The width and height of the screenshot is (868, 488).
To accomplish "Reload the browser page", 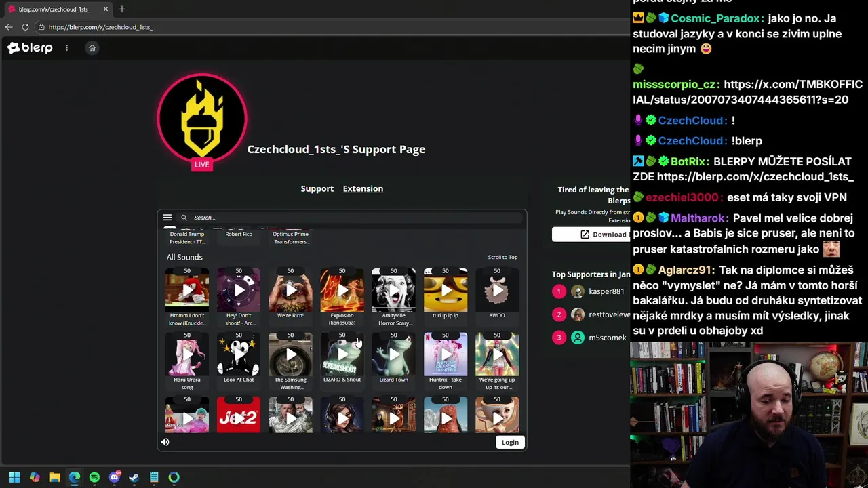I will pyautogui.click(x=25, y=27).
